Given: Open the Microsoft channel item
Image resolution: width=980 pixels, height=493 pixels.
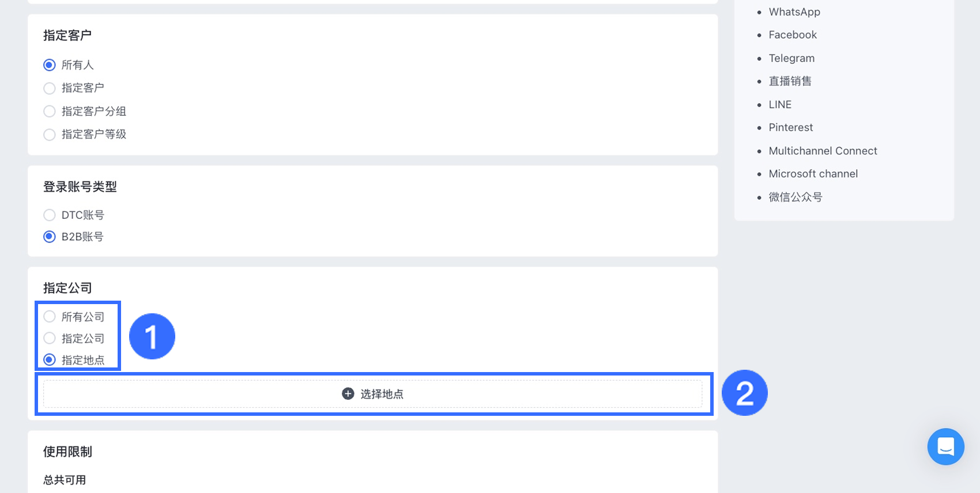Looking at the screenshot, I should (x=813, y=174).
